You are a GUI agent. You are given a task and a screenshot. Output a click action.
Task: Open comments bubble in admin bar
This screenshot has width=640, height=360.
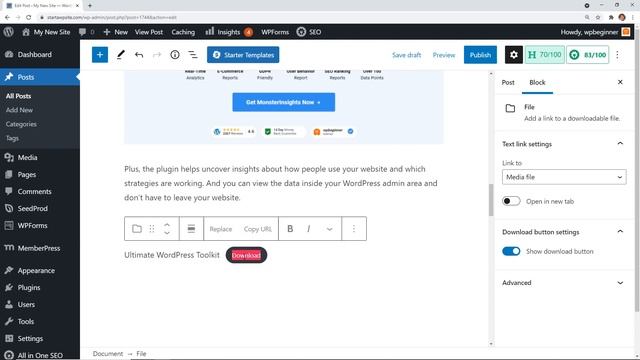[x=87, y=32]
